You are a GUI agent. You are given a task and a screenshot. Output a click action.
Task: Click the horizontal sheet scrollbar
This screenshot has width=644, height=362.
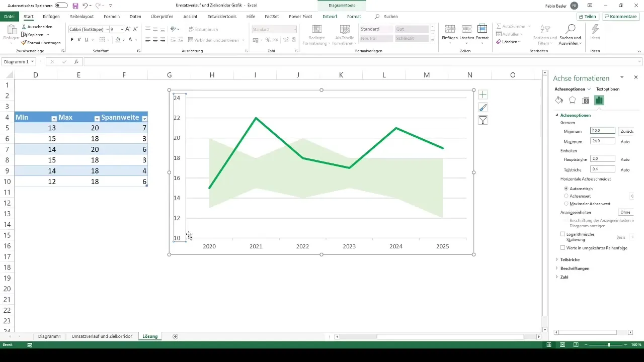[450, 336]
